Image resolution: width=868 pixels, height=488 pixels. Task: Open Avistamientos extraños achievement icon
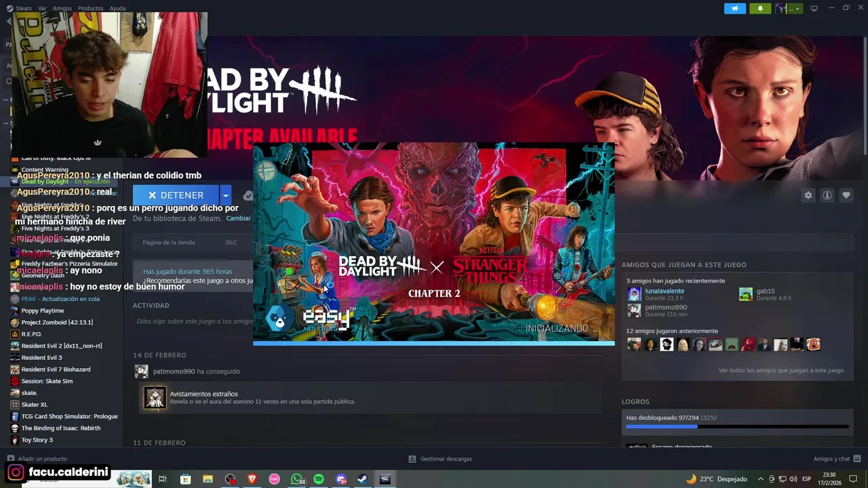155,398
